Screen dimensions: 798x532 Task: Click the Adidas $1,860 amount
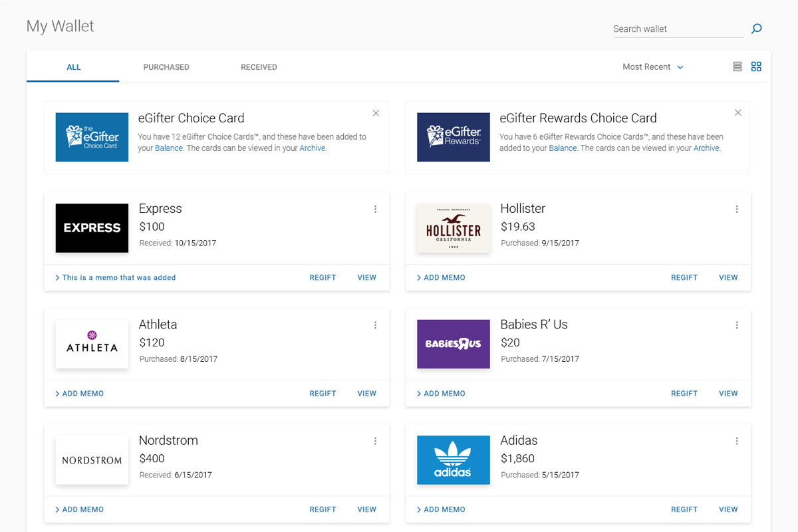pos(517,458)
